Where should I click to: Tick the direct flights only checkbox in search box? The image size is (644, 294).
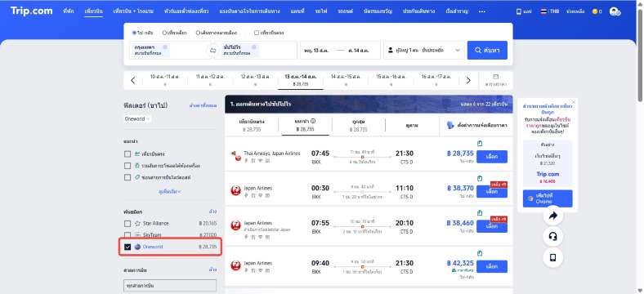coord(257,33)
